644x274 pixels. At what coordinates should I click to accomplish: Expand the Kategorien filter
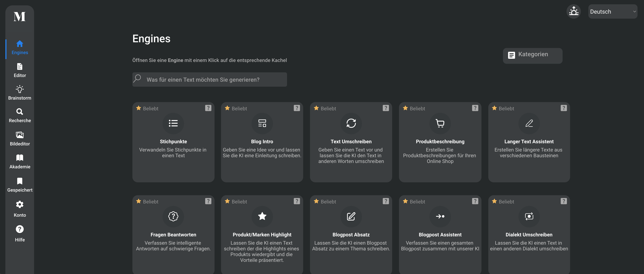(532, 56)
